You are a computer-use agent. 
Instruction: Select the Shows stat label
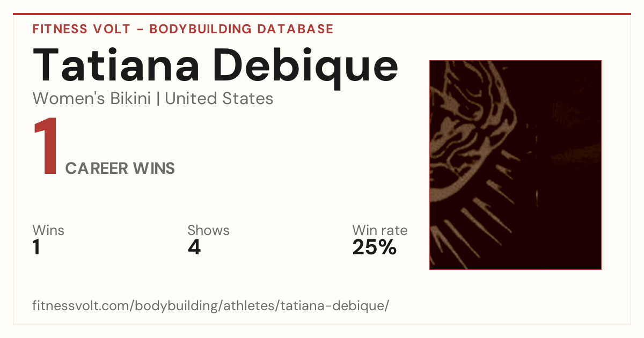208,230
